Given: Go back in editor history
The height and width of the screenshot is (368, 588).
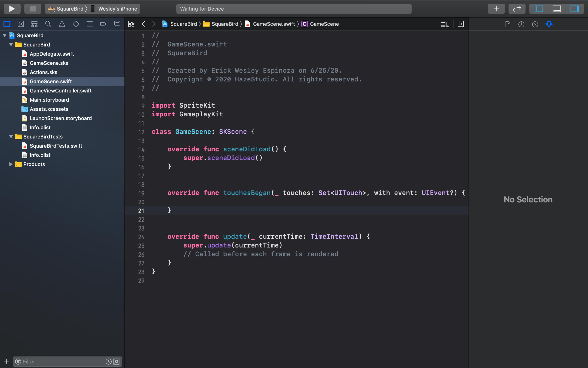Looking at the screenshot, I should click(143, 24).
